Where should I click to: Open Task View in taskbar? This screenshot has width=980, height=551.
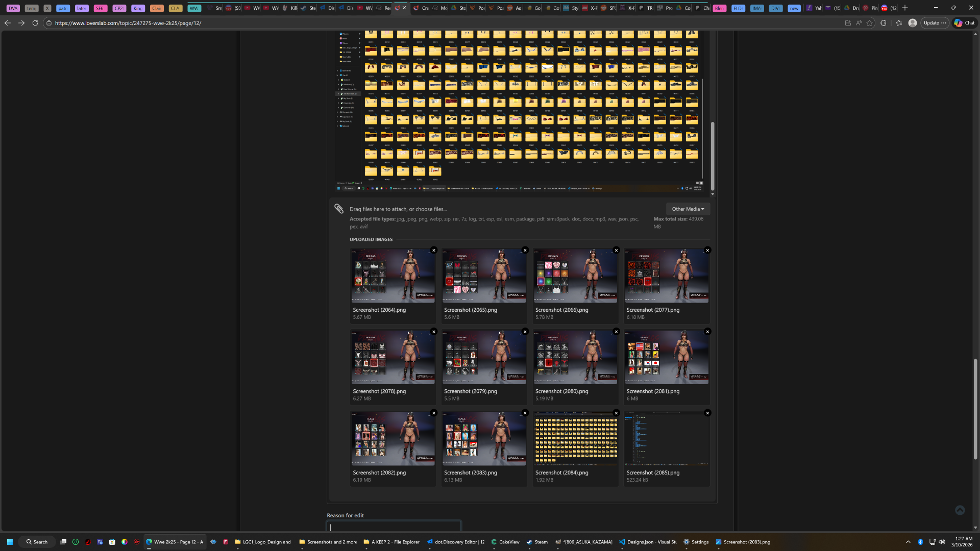click(63, 542)
